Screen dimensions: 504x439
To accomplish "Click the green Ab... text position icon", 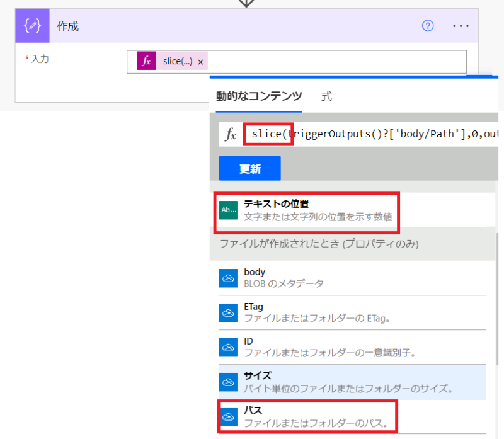I will click(228, 210).
